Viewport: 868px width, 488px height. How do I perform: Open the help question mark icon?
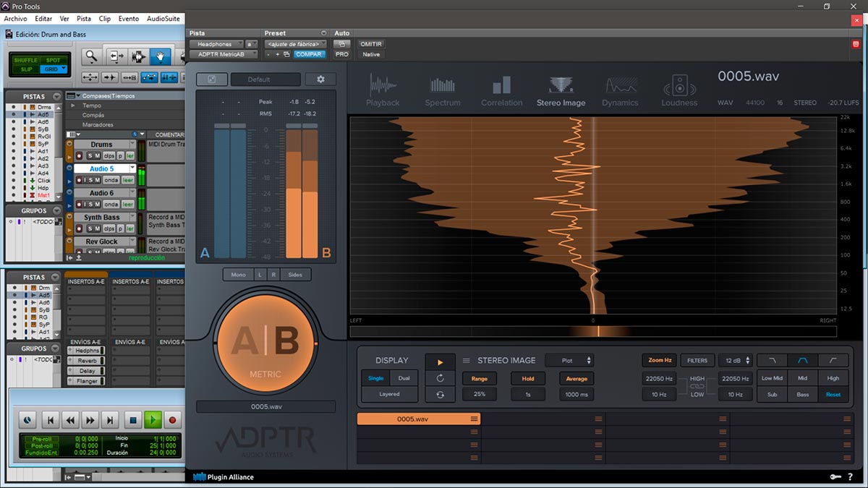coord(850,476)
